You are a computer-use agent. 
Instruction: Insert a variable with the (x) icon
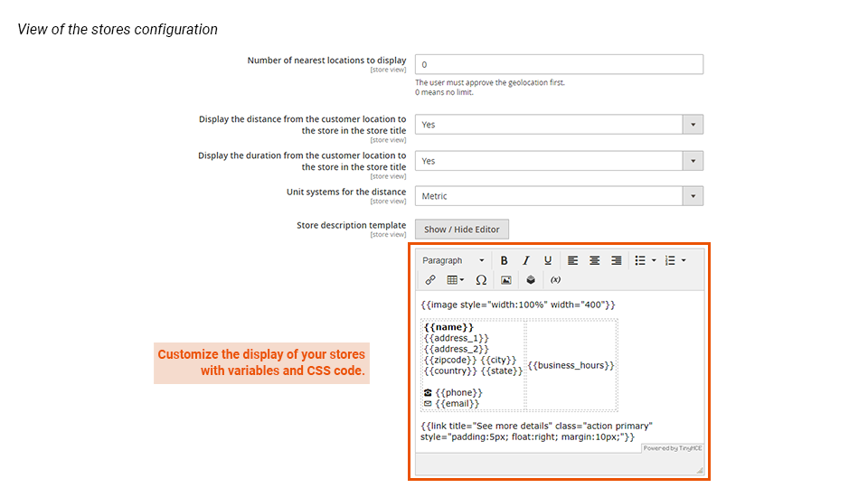click(555, 280)
